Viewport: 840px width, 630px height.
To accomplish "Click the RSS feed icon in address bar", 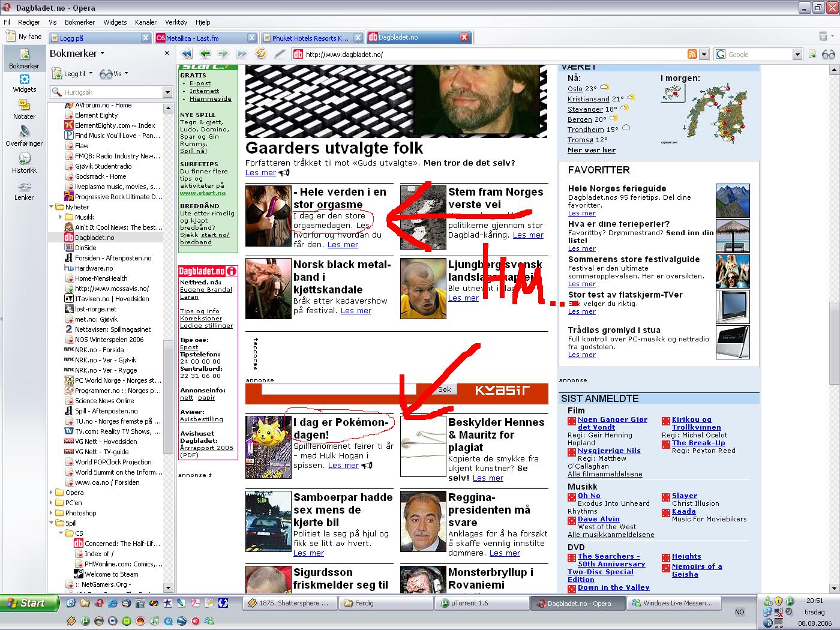I will (x=692, y=55).
